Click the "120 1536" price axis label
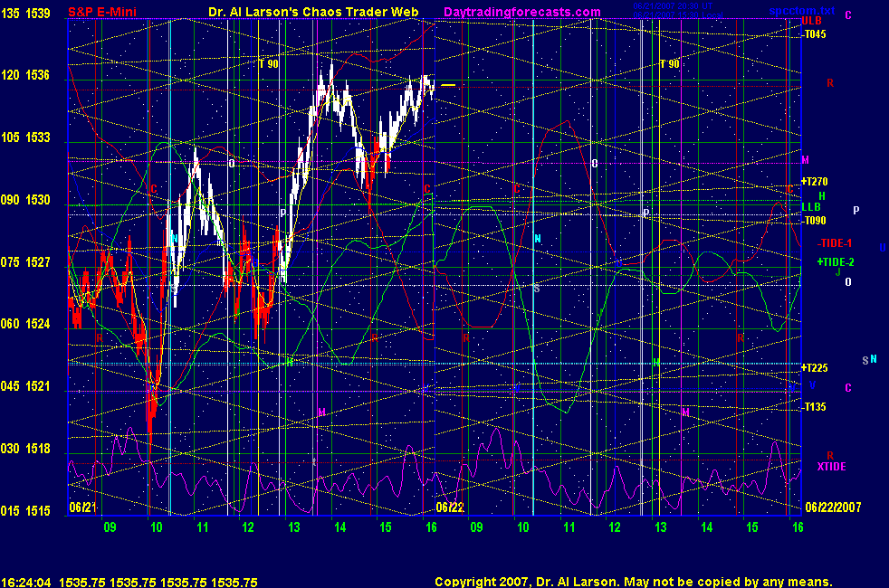This screenshot has height=588, width=889. (25, 75)
